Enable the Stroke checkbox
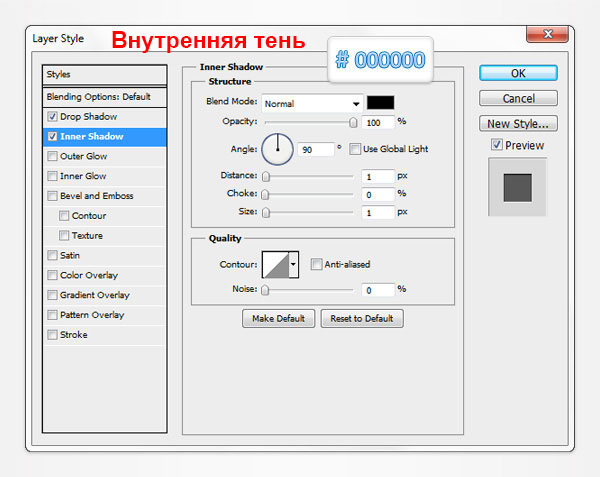 click(52, 335)
